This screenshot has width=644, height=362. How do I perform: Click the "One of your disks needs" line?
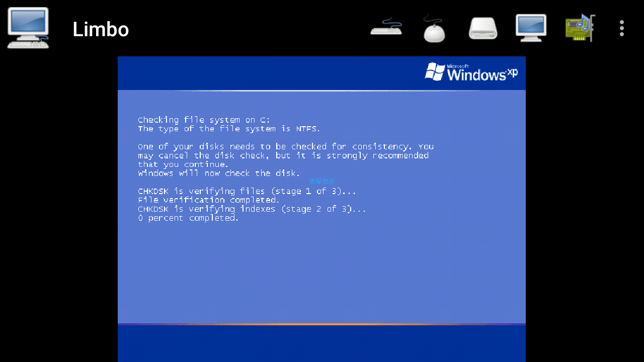click(286, 146)
